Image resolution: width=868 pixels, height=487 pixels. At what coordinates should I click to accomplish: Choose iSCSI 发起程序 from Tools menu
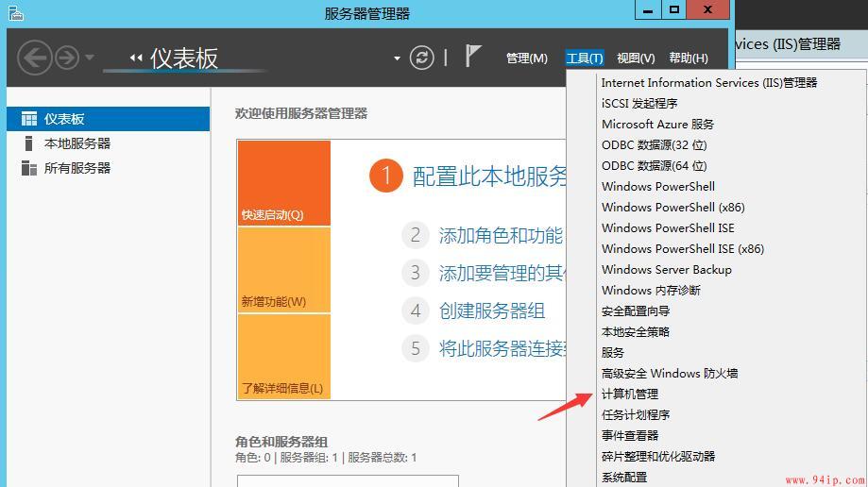639,104
